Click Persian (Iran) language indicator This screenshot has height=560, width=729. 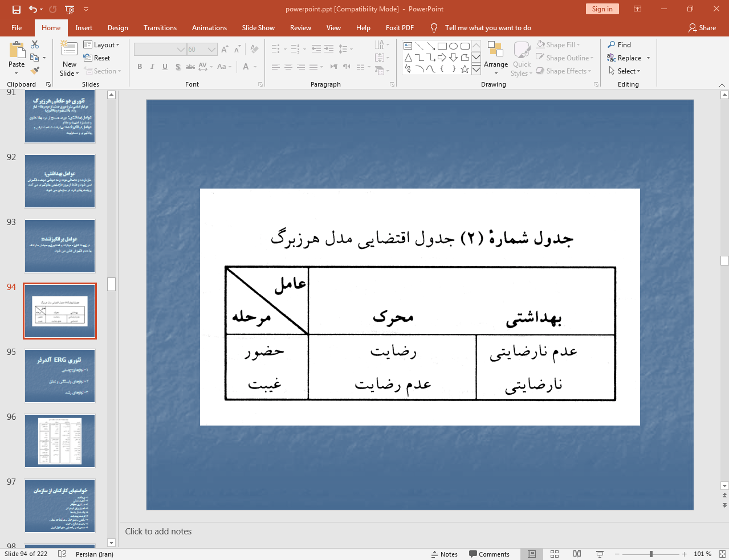coord(95,554)
